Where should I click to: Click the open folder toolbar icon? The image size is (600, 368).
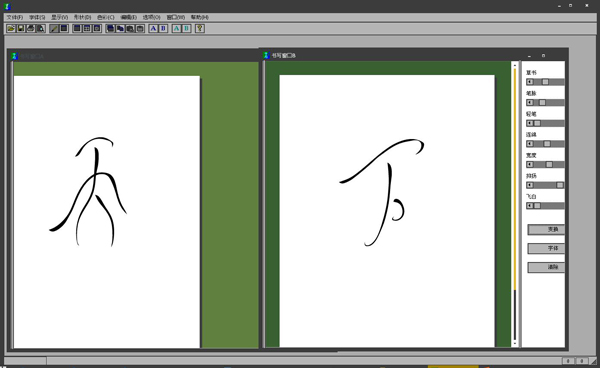(11, 28)
